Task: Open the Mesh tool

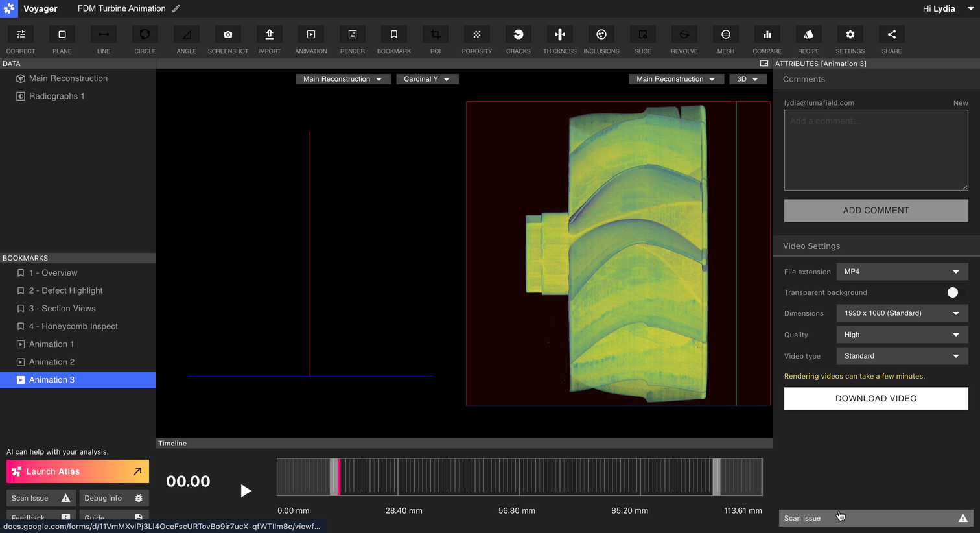Action: pos(725,35)
